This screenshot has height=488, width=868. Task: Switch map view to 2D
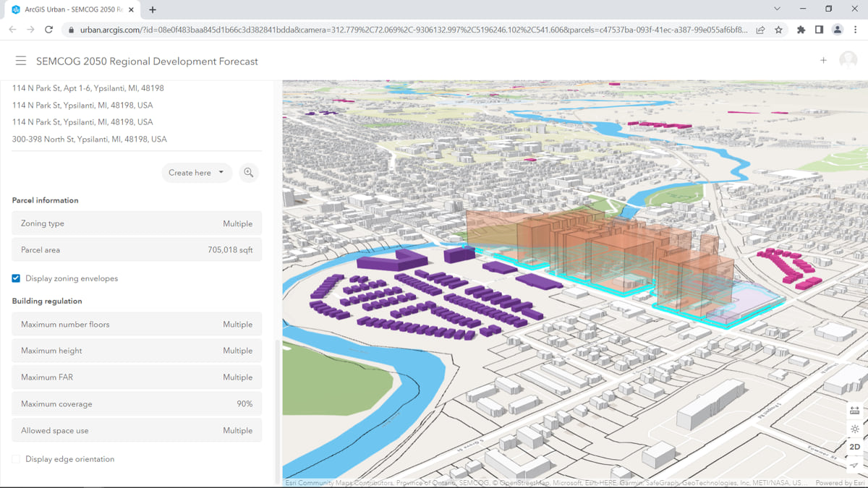[854, 447]
